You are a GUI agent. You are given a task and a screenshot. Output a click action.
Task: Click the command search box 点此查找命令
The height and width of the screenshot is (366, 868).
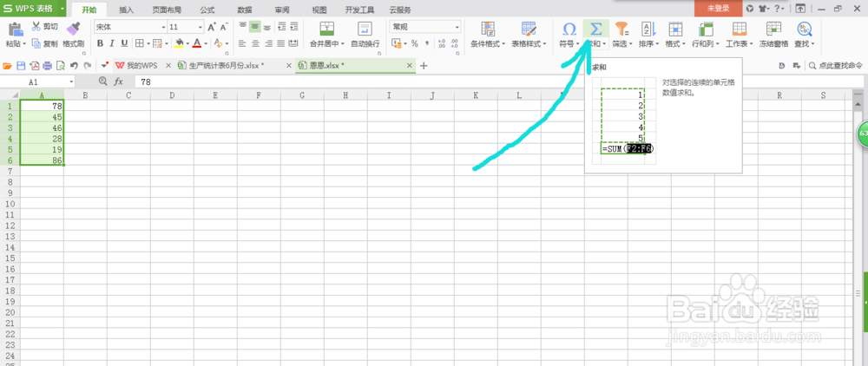[837, 65]
